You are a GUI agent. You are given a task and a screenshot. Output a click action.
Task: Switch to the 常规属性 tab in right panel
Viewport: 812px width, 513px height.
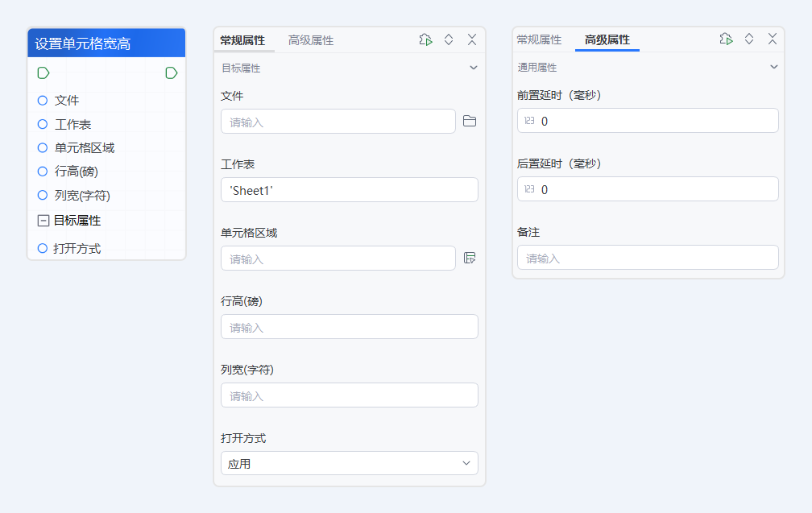[539, 38]
